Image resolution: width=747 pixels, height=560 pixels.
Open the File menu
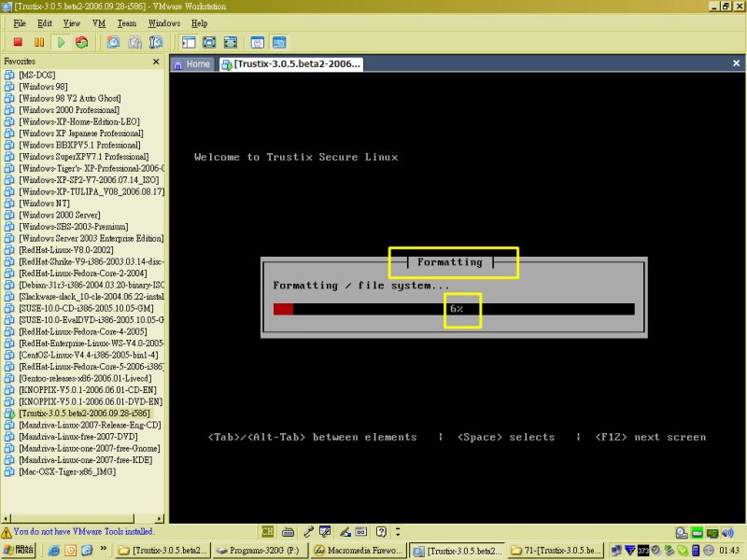point(20,23)
